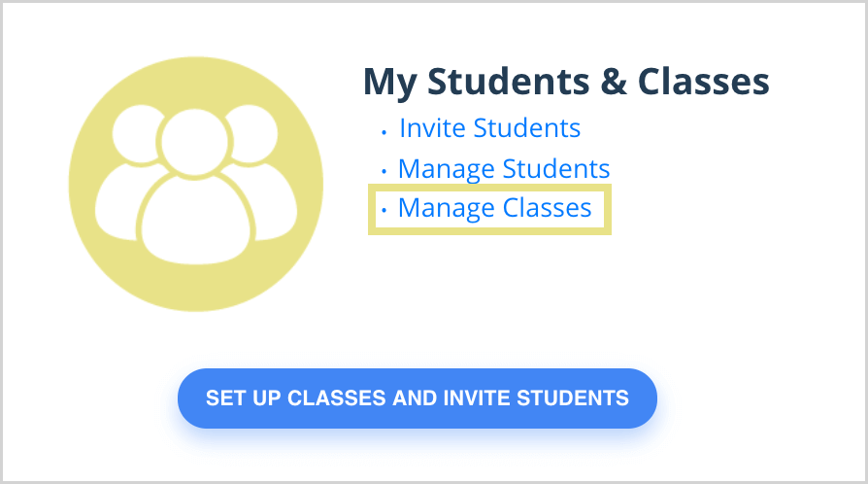This screenshot has height=484, width=868.
Task: Click the center person silhouette in icon
Action: pos(196,187)
